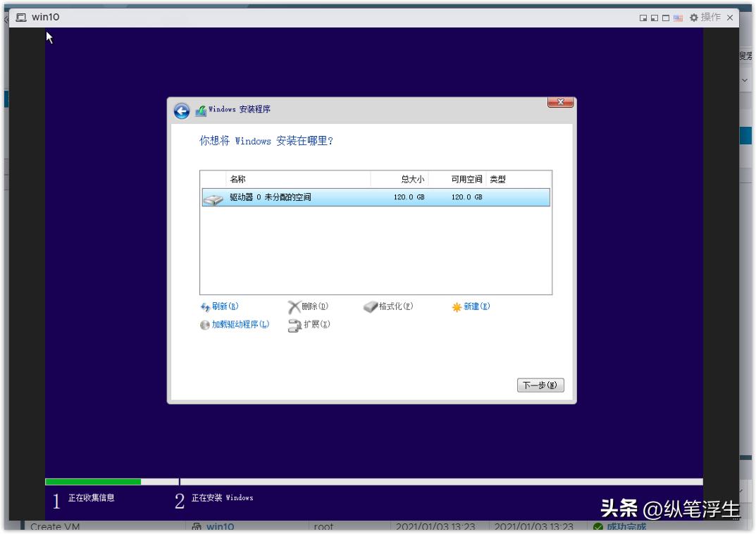Click the back arrow in Windows Setup
Image resolution: width=756 pixels, height=534 pixels.
click(183, 110)
